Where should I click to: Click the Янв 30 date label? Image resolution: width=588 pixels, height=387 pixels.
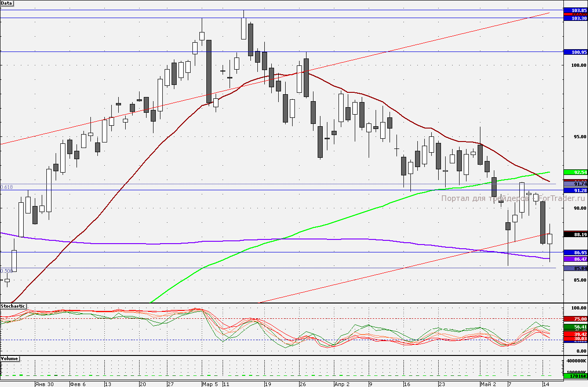[x=44, y=384]
